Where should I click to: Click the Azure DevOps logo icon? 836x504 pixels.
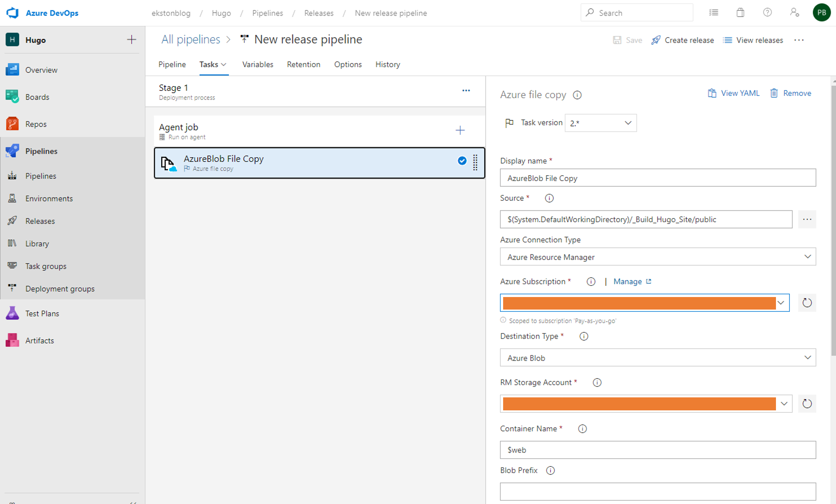tap(13, 13)
